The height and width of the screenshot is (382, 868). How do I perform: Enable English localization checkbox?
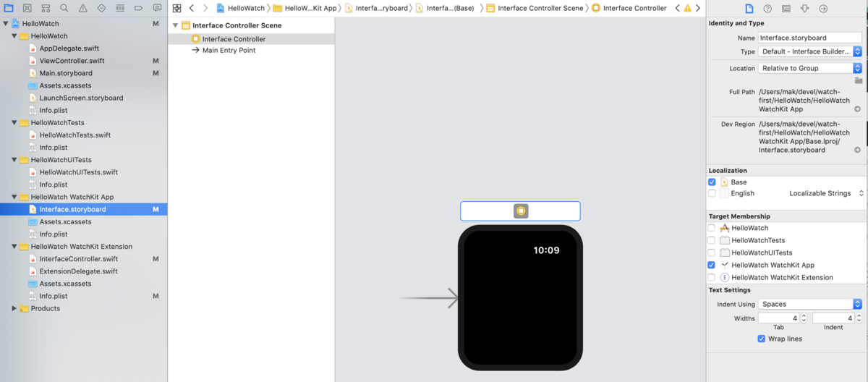point(712,193)
